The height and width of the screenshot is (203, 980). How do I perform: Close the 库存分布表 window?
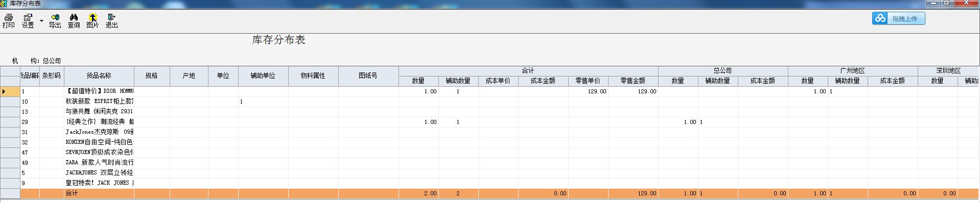(x=967, y=3)
